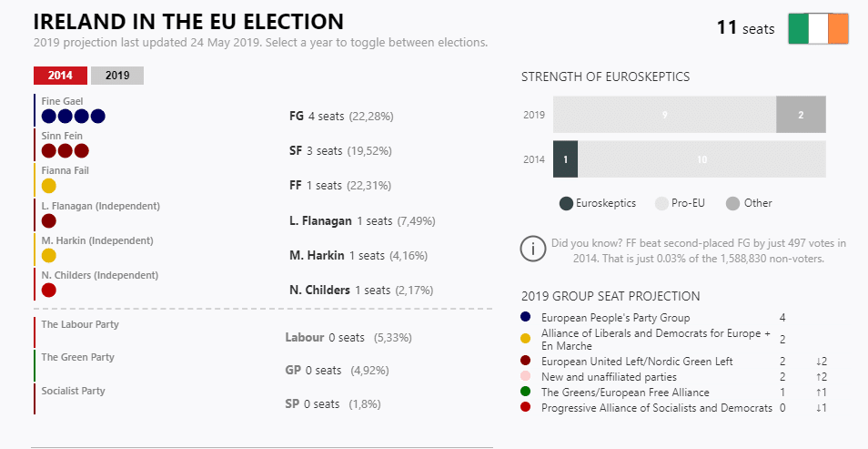Select the 2014 election year
868x449 pixels.
60,76
